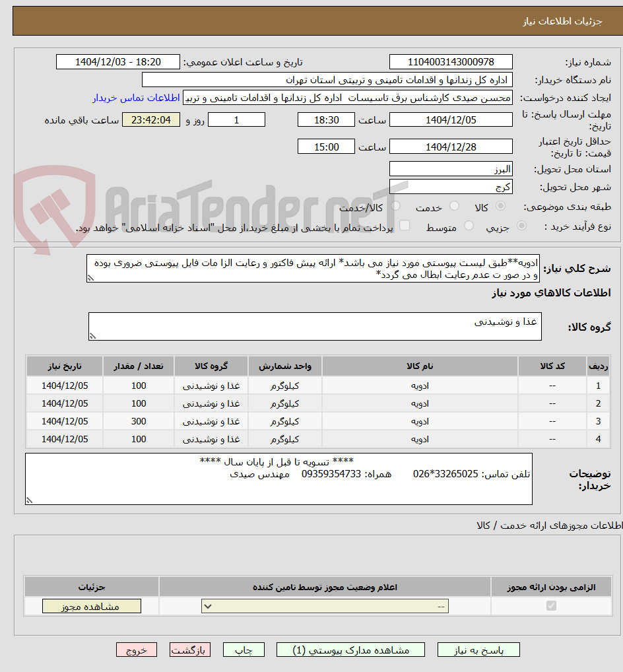The image size is (623, 672).
Task: Click the بازگشت back button
Action: click(x=190, y=650)
